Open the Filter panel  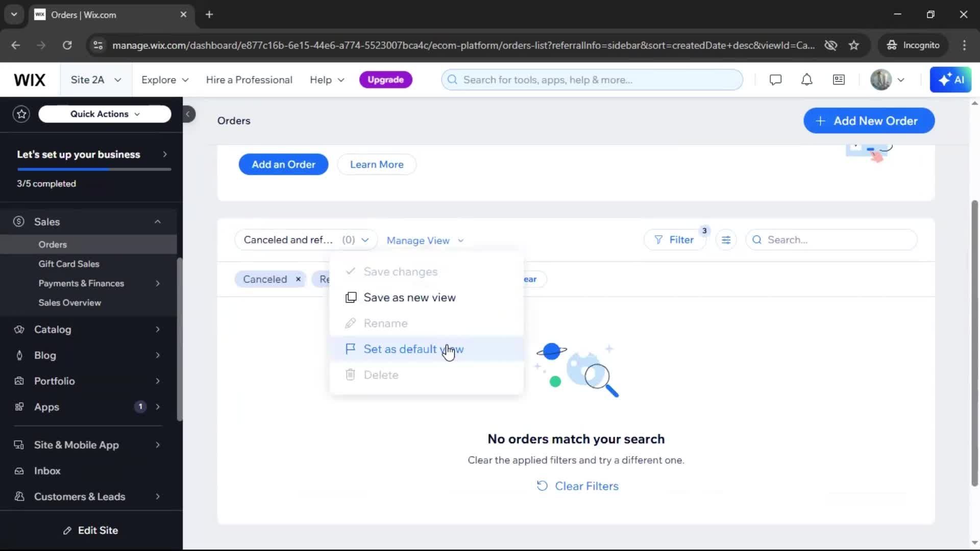tap(675, 240)
